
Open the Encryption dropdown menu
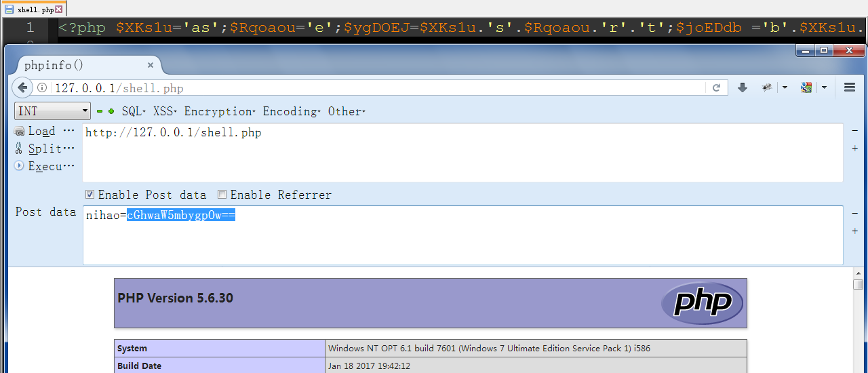(x=220, y=111)
